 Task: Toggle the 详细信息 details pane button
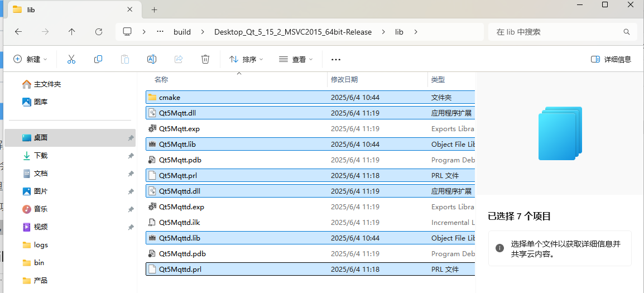click(x=611, y=59)
